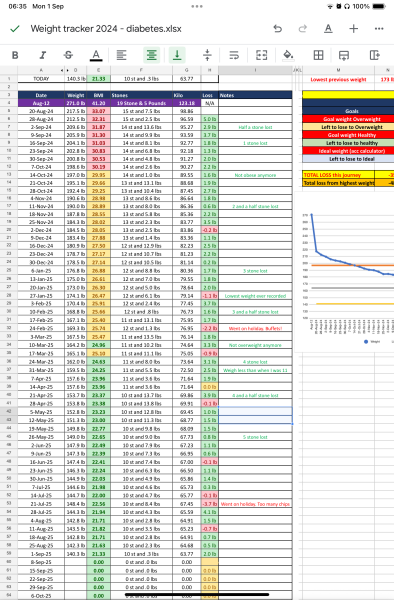Select the 'TODAY' cell
This screenshot has height=600, width=394.
(x=41, y=79)
